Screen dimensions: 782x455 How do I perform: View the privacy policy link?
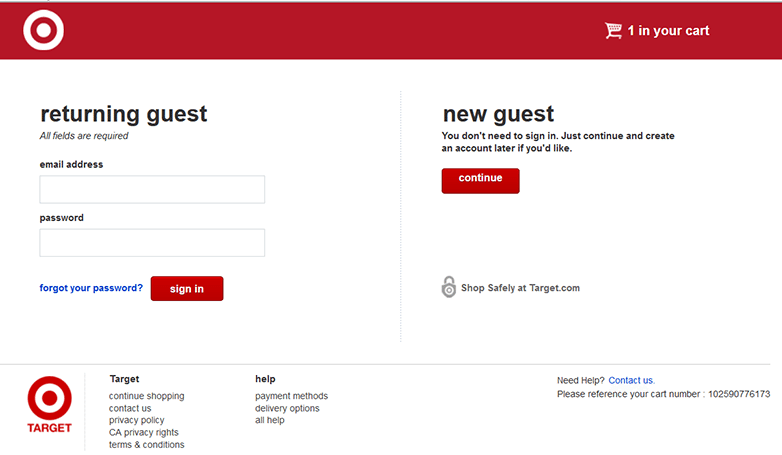tap(137, 420)
